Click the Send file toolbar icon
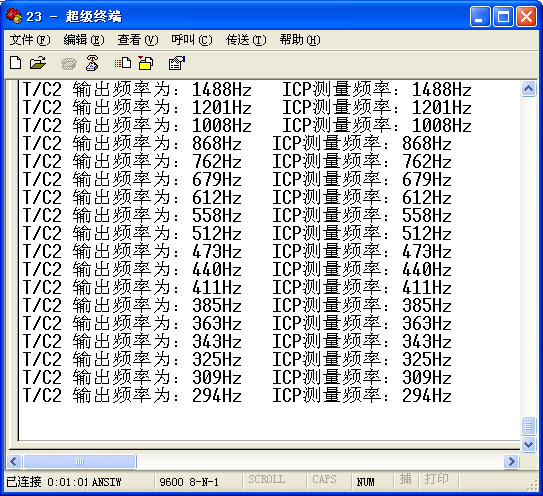 click(x=123, y=63)
